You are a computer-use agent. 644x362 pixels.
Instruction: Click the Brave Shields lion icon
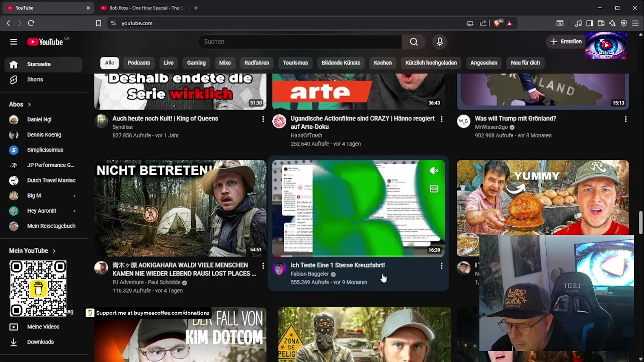point(497,23)
